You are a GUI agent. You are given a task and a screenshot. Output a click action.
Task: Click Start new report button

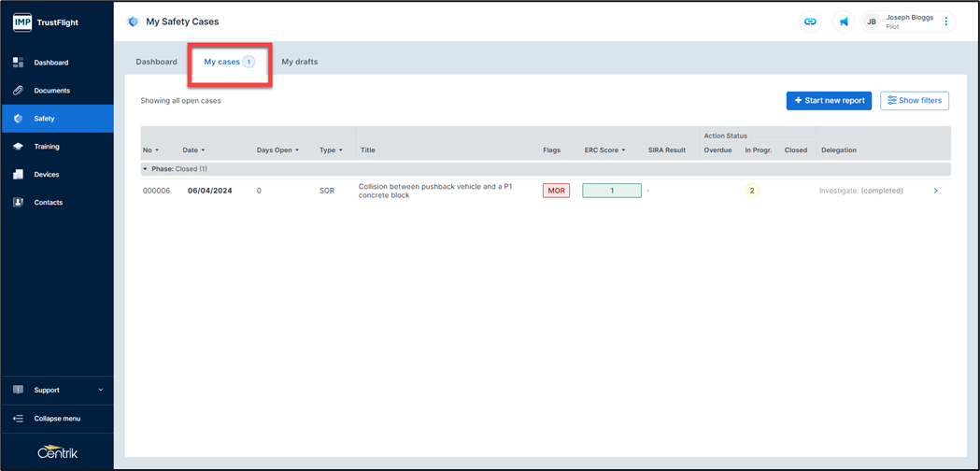coord(829,101)
